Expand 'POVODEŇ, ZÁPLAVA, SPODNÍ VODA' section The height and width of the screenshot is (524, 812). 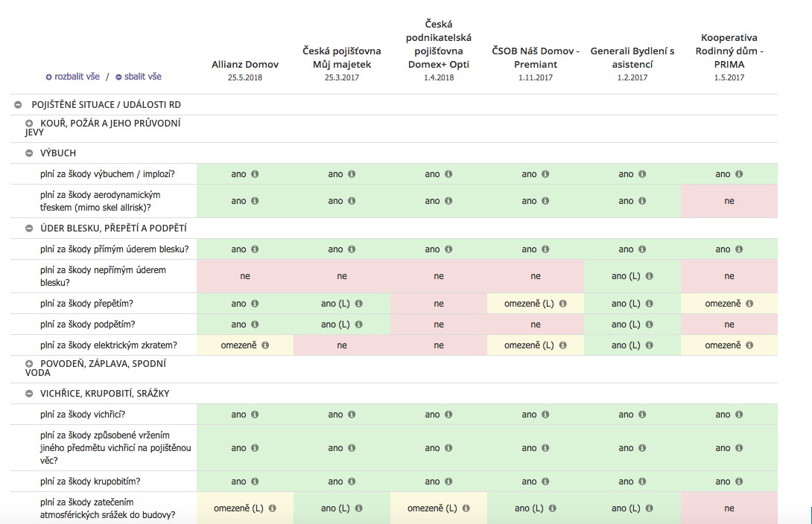tap(29, 364)
